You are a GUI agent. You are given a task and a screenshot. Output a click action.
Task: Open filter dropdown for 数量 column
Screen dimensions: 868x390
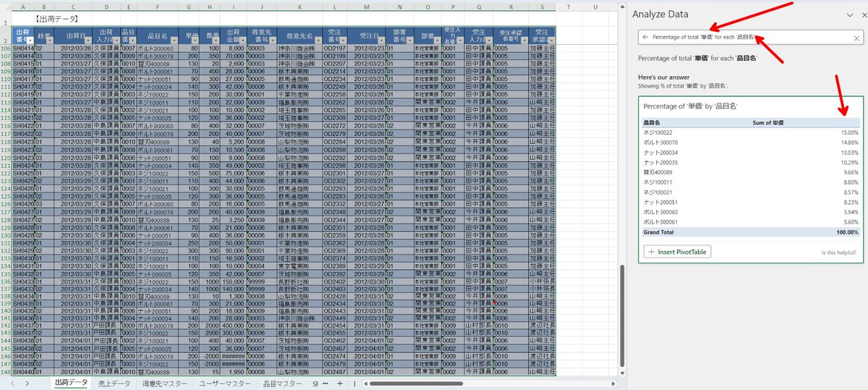click(218, 41)
